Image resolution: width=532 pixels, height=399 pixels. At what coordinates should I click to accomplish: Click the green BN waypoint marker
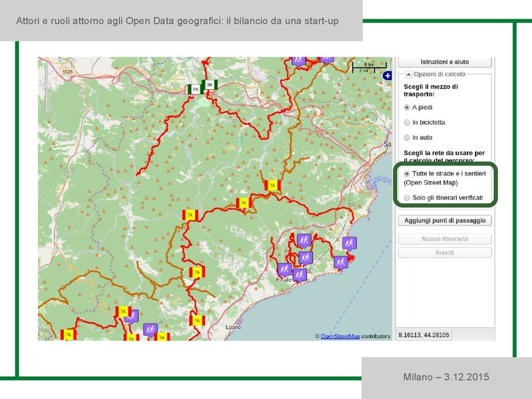(x=196, y=88)
